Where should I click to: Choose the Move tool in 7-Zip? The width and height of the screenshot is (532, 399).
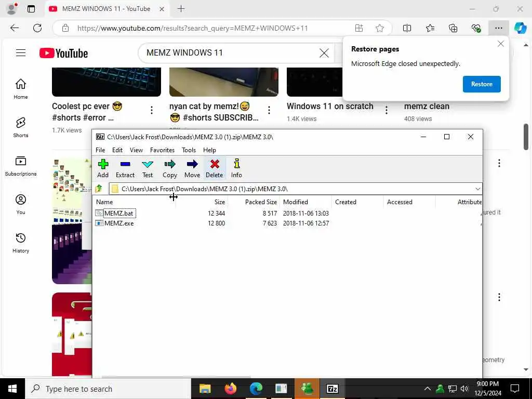click(x=192, y=168)
